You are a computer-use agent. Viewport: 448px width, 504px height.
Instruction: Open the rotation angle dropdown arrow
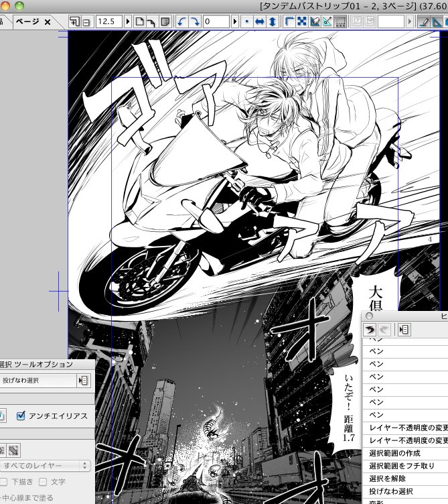235,21
